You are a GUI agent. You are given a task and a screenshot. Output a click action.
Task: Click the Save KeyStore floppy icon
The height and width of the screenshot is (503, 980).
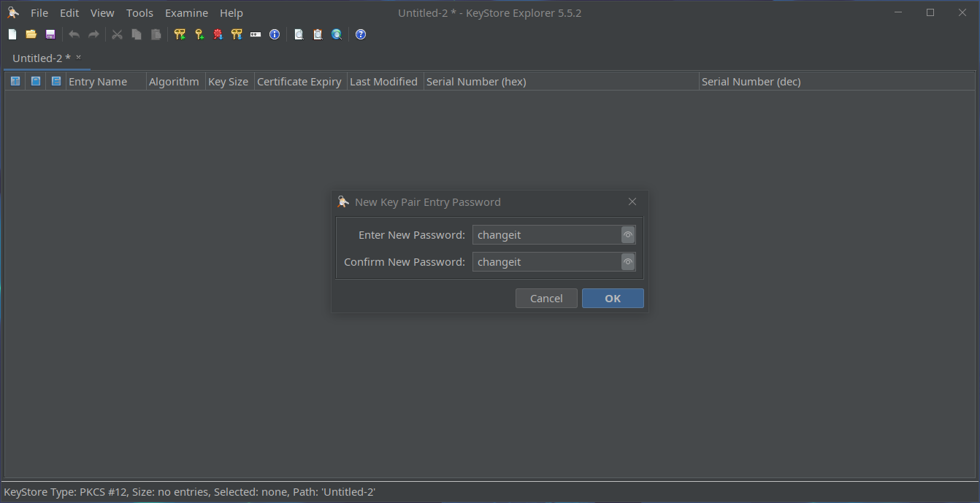coord(50,34)
